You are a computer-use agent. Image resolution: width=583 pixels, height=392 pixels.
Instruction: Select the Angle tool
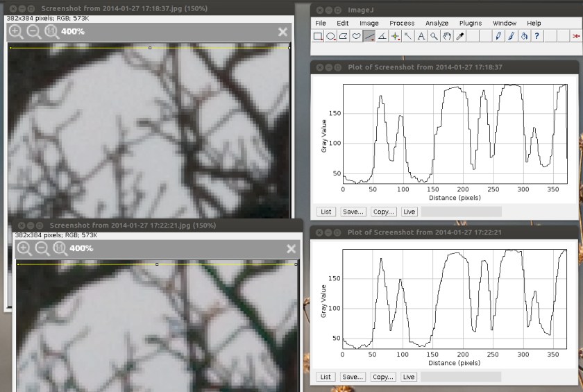click(382, 36)
